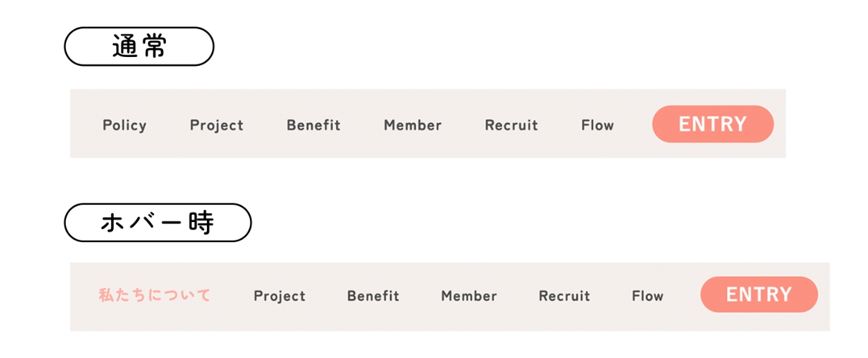Click the ホバー時 pill label
868x358 pixels.
click(158, 223)
